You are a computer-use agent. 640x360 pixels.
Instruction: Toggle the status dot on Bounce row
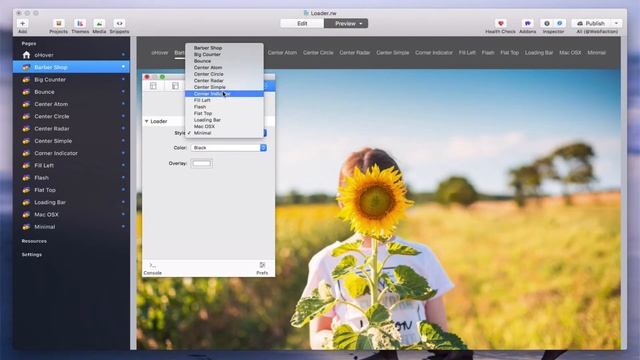coord(123,91)
